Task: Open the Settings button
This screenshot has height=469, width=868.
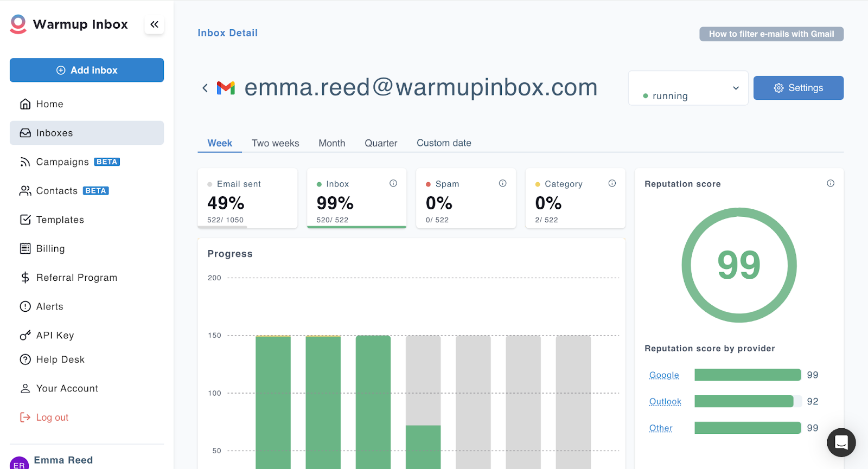Action: [x=799, y=88]
